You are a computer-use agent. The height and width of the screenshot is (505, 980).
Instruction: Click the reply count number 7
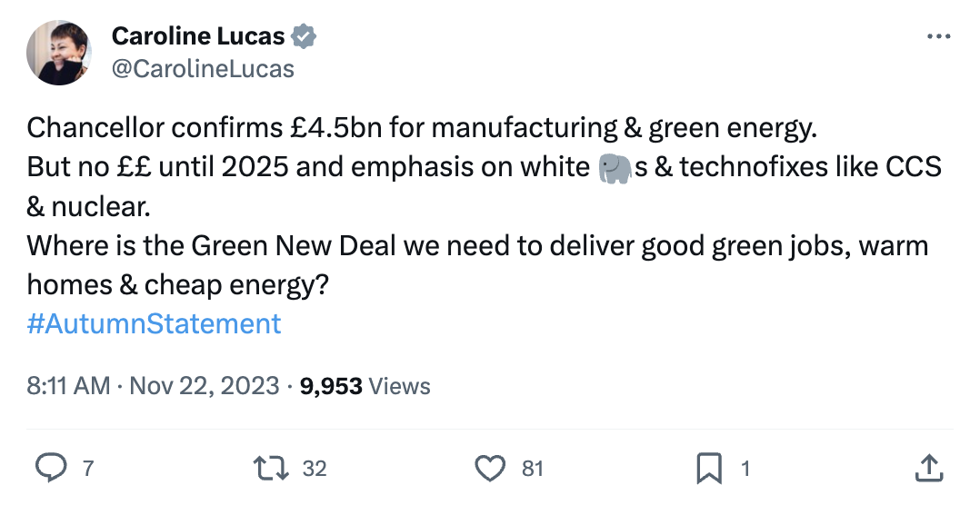pyautogui.click(x=88, y=469)
